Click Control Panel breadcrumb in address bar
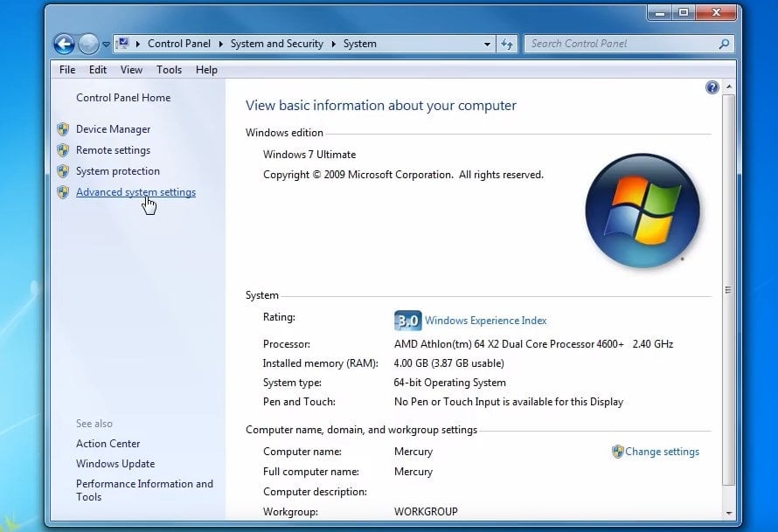 (x=179, y=44)
